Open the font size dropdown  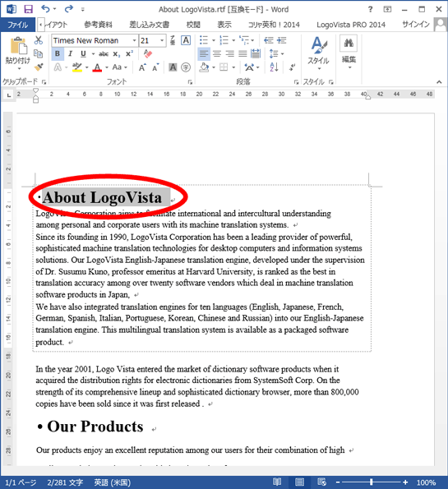[162, 40]
